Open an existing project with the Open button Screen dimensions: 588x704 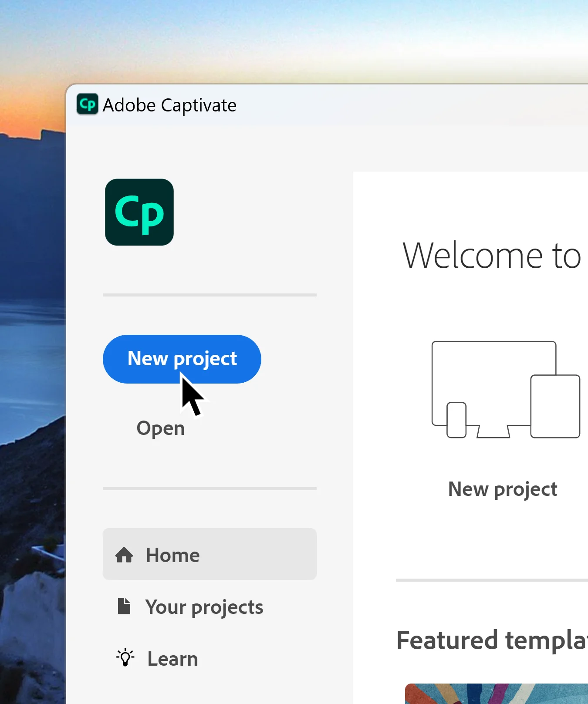tap(161, 428)
